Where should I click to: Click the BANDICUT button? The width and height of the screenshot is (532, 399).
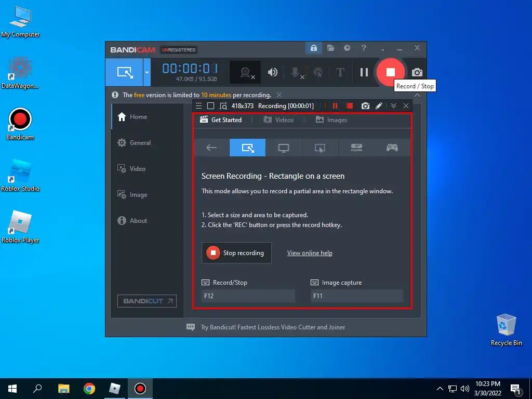147,301
